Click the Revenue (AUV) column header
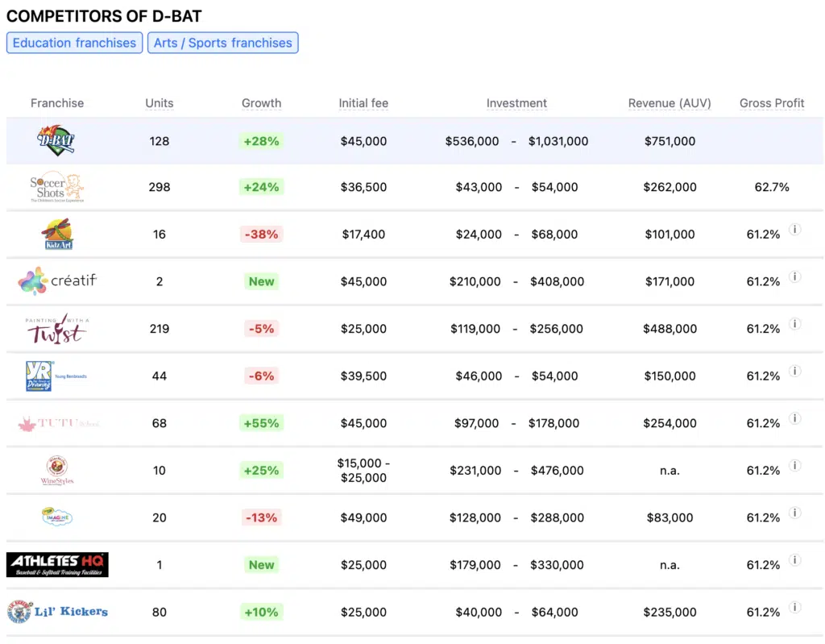Image resolution: width=825 pixels, height=644 pixels. 670,103
